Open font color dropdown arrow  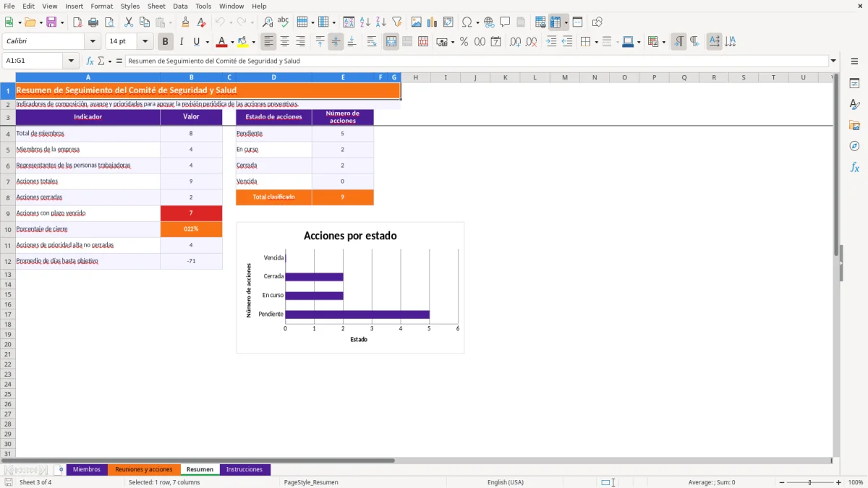coord(232,42)
